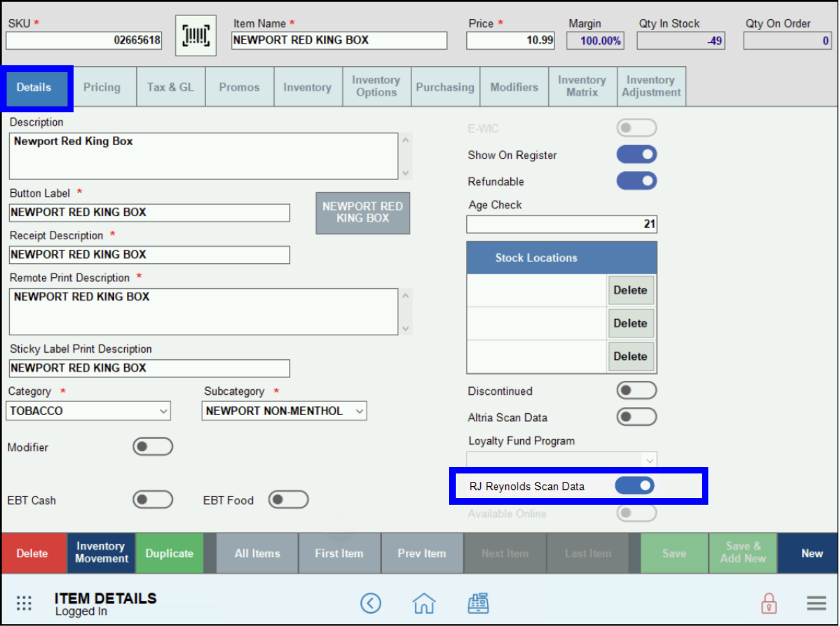Screen dimensions: 840x626
Task: Turn off the Refundable switch
Action: pyautogui.click(x=637, y=181)
